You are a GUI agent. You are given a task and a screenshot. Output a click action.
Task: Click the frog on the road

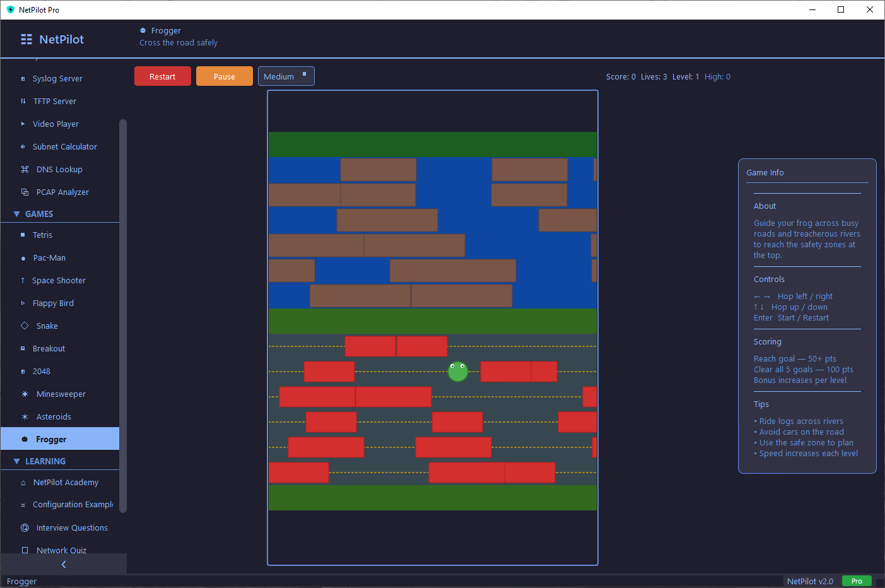coord(458,372)
